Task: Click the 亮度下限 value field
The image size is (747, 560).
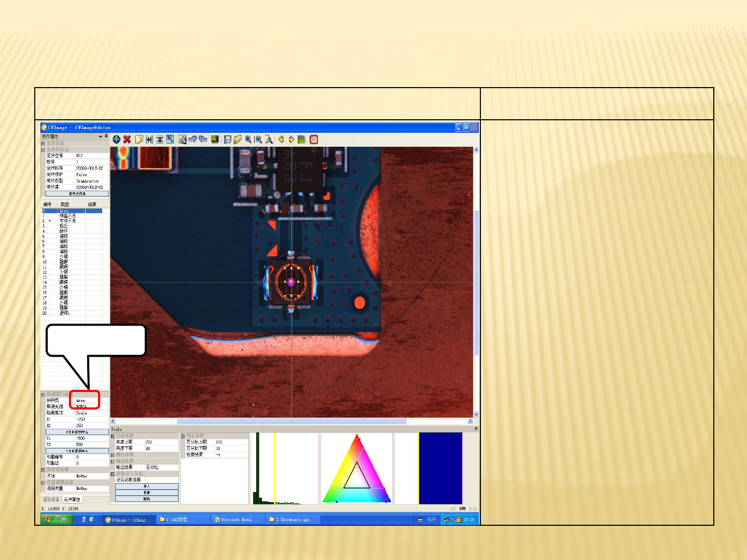Action: click(x=161, y=449)
